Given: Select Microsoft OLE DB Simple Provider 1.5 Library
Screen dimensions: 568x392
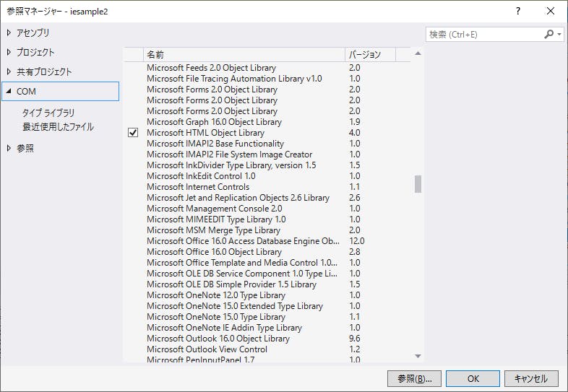Looking at the screenshot, I should (x=267, y=284).
